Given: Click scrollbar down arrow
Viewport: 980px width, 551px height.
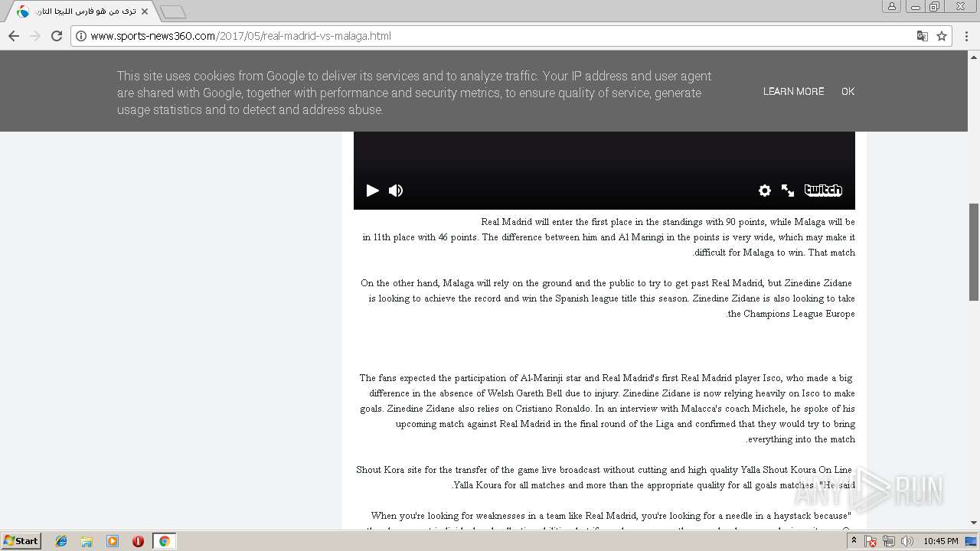Looking at the screenshot, I should 974,523.
